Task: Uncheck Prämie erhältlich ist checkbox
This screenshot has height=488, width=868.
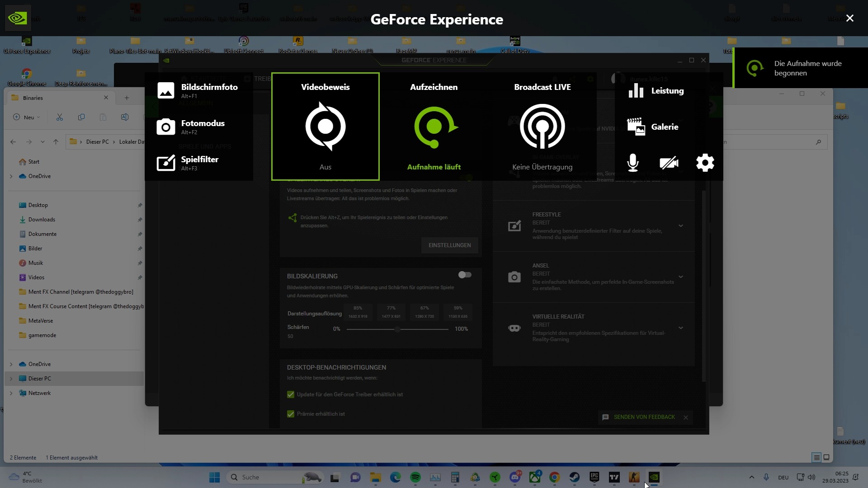Action: 291,414
